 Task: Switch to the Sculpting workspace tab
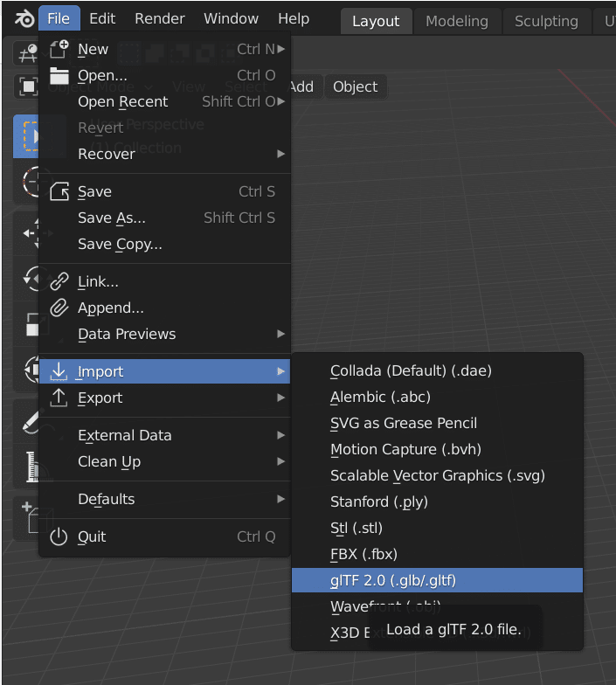click(x=546, y=21)
